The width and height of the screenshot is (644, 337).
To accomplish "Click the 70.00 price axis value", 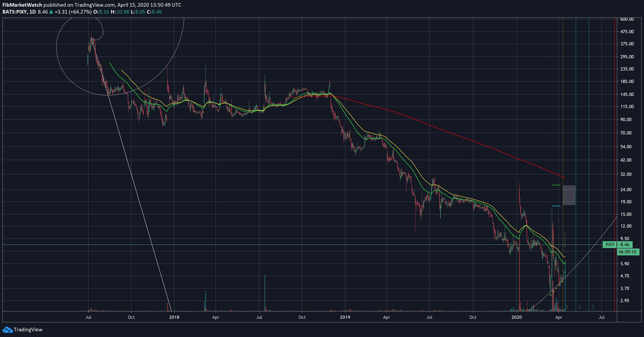I will click(626, 133).
